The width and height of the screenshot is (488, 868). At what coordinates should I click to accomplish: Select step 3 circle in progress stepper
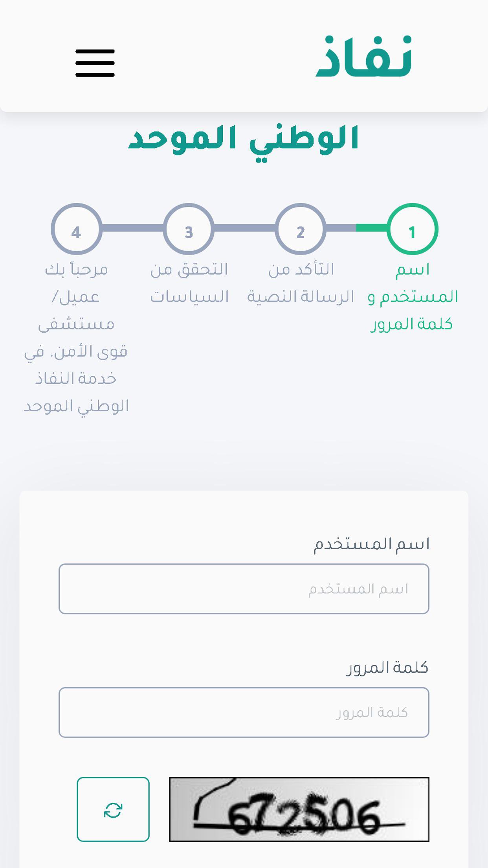click(x=189, y=229)
